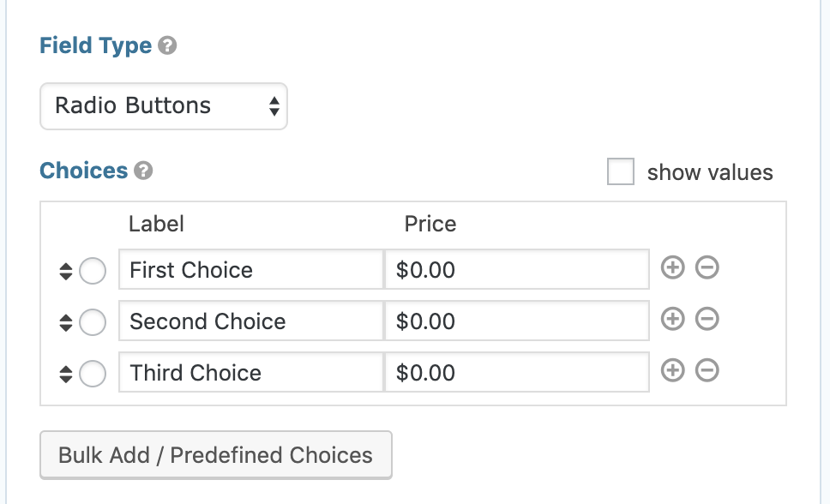Add a choice after Second Choice

tap(673, 319)
